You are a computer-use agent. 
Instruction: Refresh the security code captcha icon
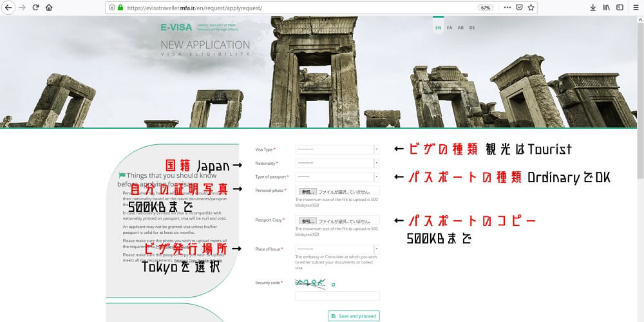[333, 284]
